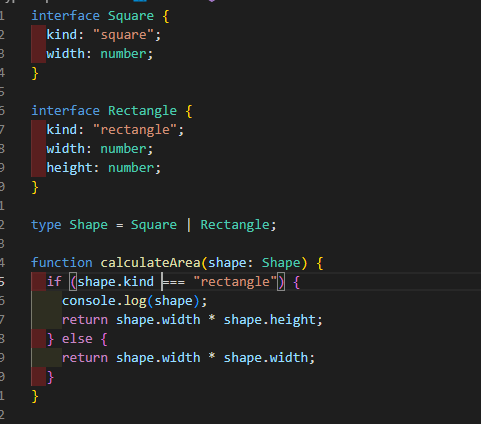Click the 'interface' keyword before Square
The height and width of the screenshot is (424, 481).
pyautogui.click(x=65, y=16)
